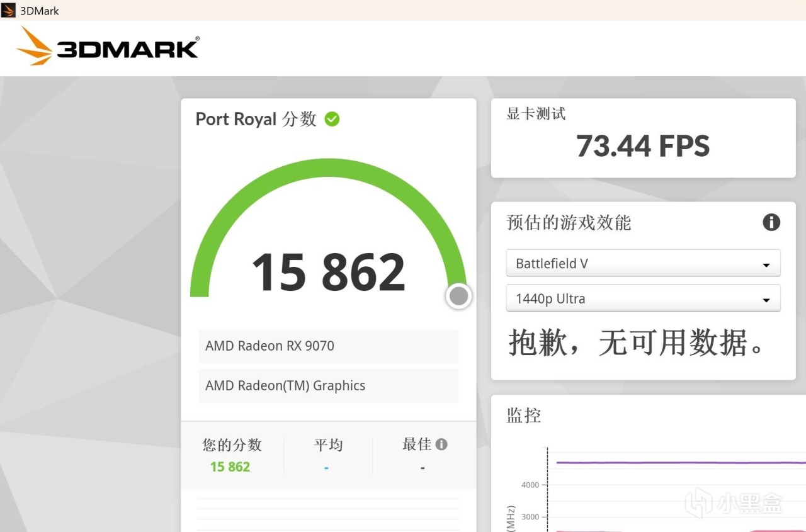The image size is (806, 532).
Task: Click the 预估的游戏效能 heading
Action: [x=569, y=222]
